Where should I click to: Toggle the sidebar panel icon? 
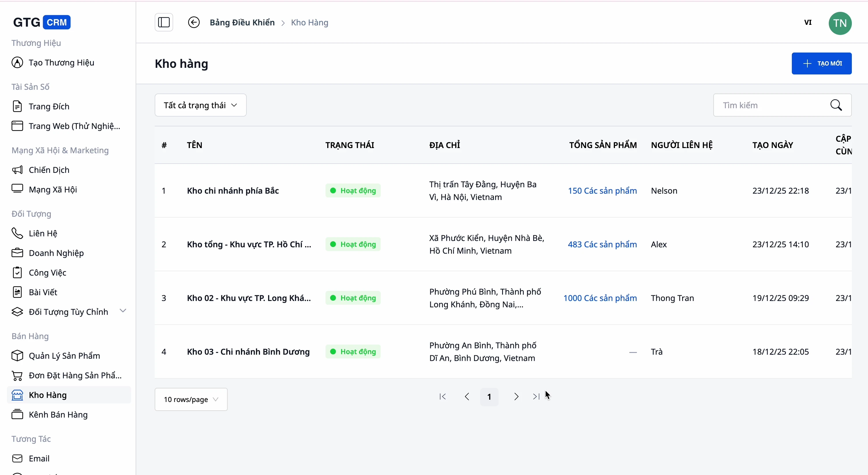[x=164, y=23]
